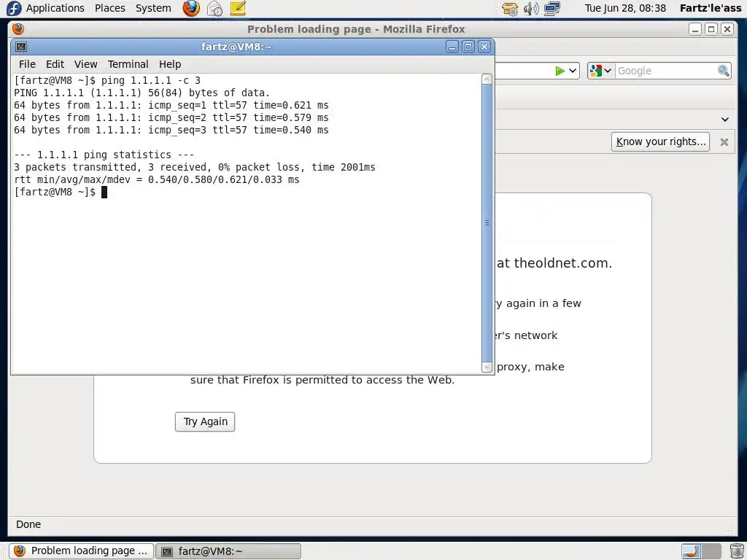The width and height of the screenshot is (747, 560).
Task: Maximize the terminal window
Action: 468,47
